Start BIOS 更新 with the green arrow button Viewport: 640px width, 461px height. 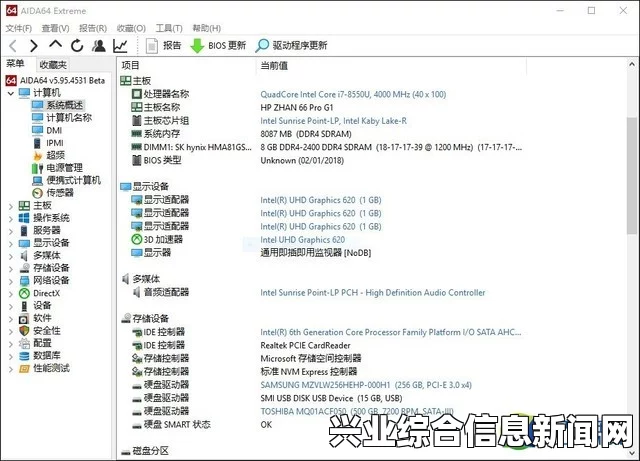point(218,46)
